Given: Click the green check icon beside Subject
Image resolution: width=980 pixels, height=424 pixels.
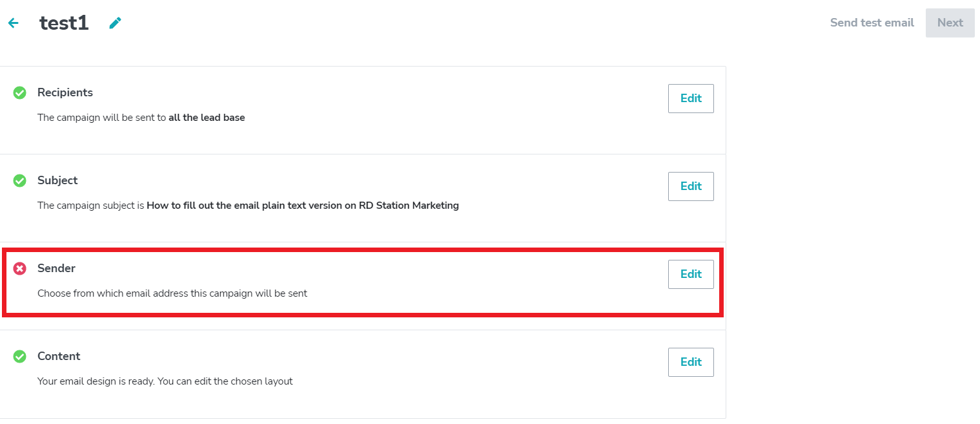Looking at the screenshot, I should [20, 180].
